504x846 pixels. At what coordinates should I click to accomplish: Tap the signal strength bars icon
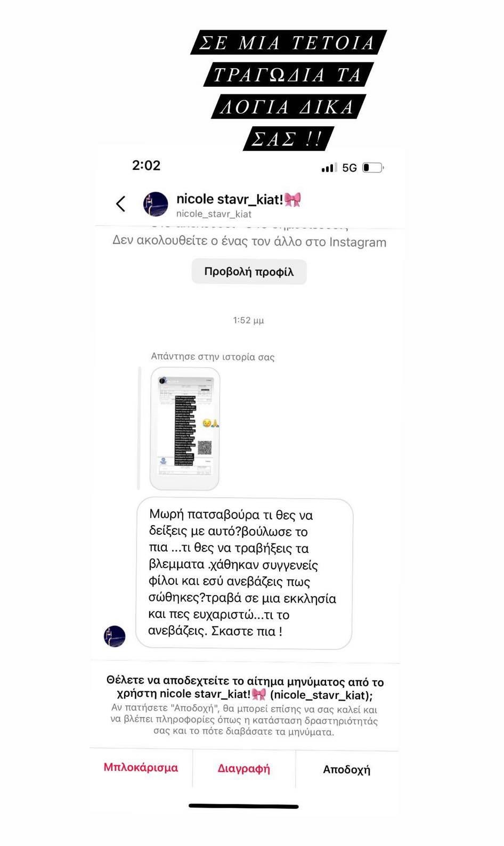pyautogui.click(x=329, y=168)
